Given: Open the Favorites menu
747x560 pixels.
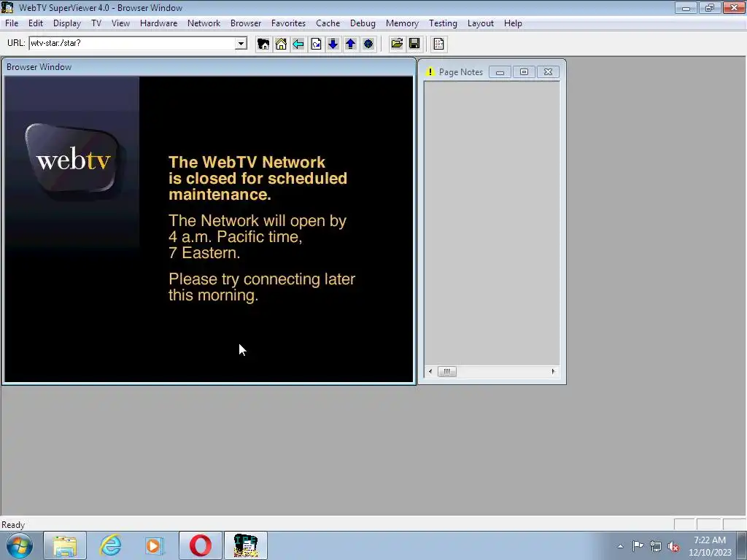Looking at the screenshot, I should point(288,23).
